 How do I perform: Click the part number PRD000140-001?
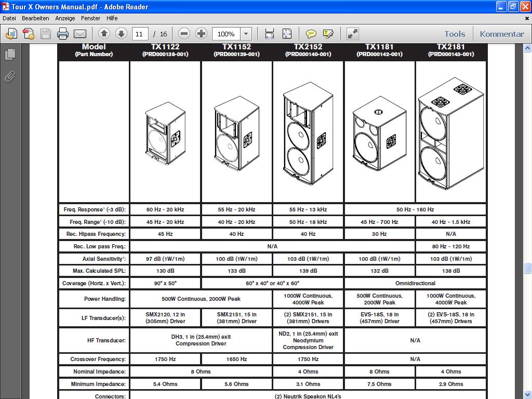(x=308, y=54)
